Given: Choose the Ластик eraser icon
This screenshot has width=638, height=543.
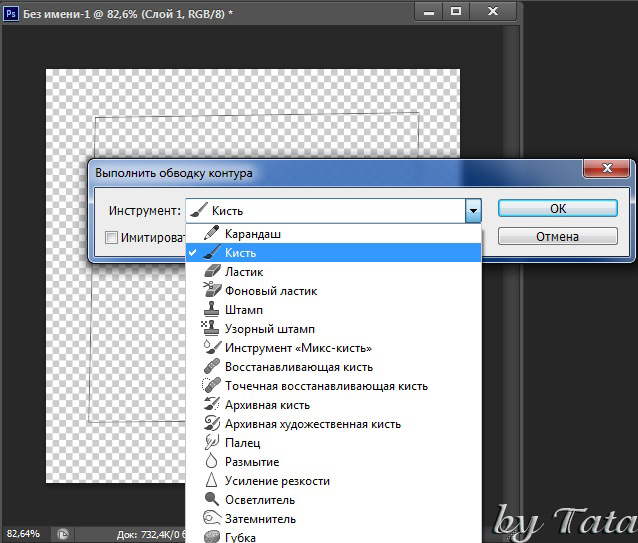Looking at the screenshot, I should point(212,271).
